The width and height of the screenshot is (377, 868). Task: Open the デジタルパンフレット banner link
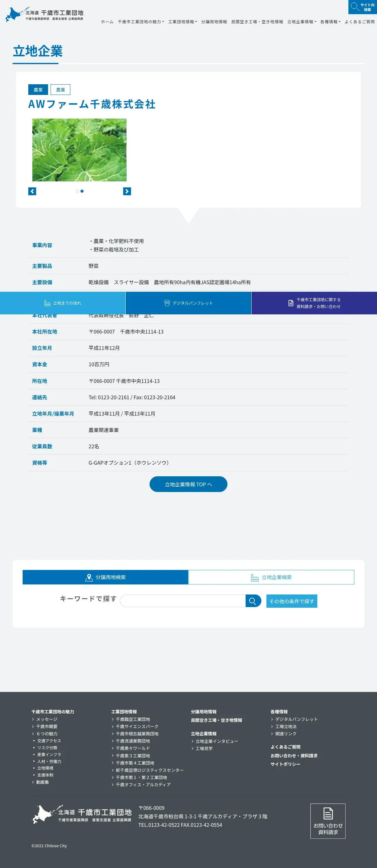pyautogui.click(x=188, y=303)
